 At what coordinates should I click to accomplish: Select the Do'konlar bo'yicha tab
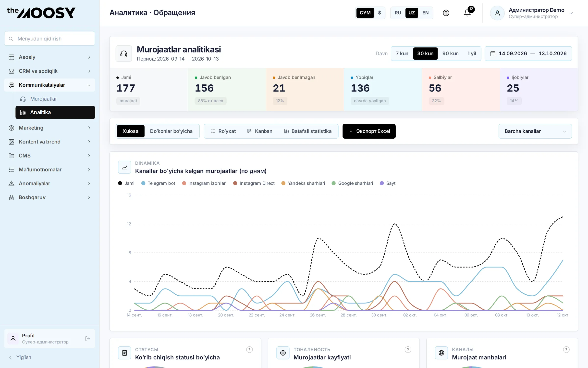coord(171,131)
